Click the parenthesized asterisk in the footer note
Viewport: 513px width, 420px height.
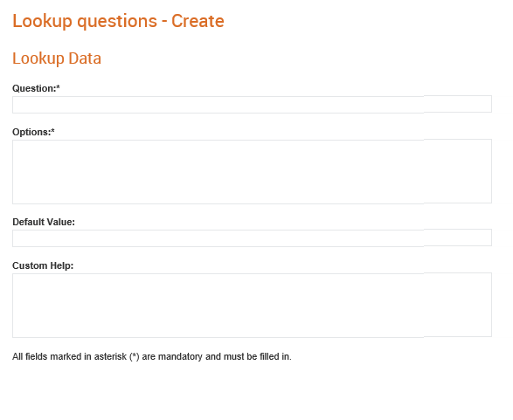point(134,356)
